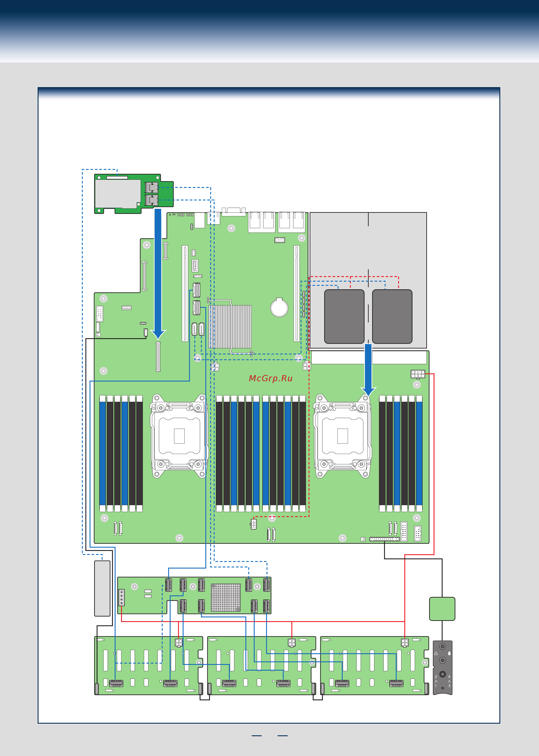The height and width of the screenshot is (756, 539).
Task: Click the network icon beside numbers 2 and 1
Action: coord(436,681)
